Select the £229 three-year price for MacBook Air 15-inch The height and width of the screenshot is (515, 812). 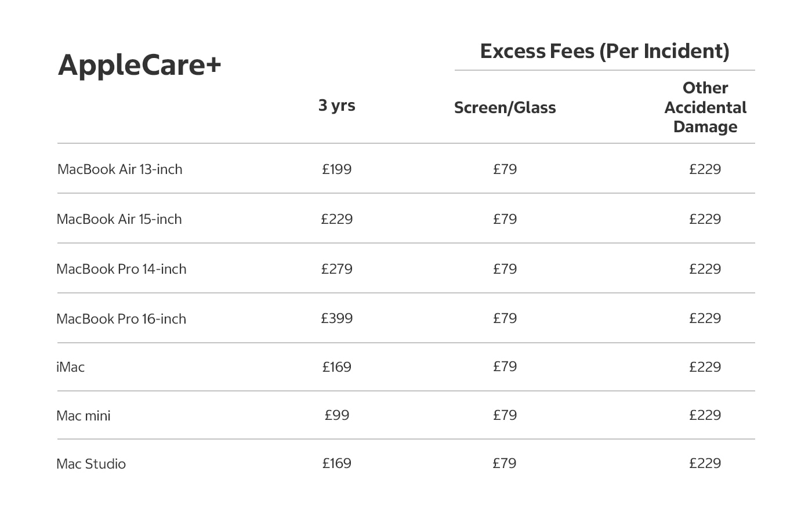point(337,219)
